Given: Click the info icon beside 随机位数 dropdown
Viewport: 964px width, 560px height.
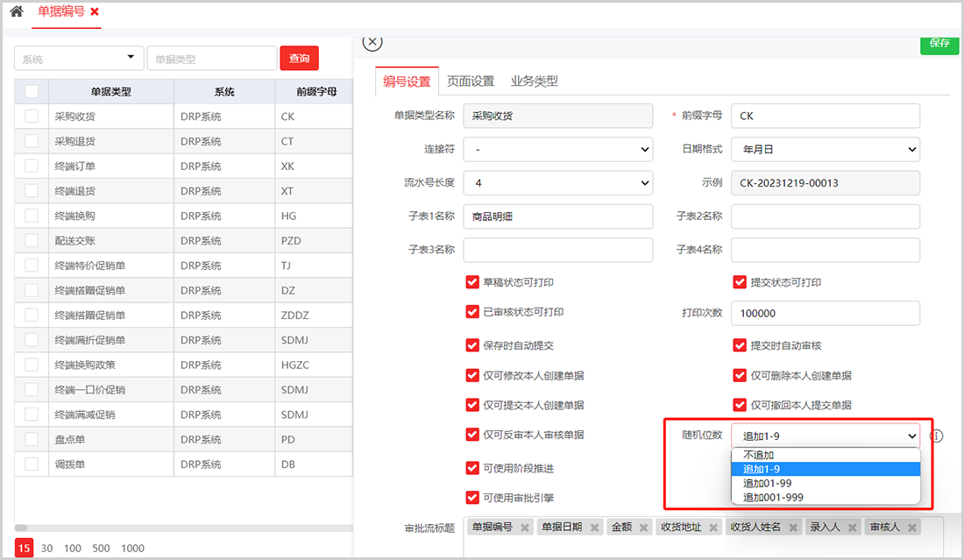Looking at the screenshot, I should tap(936, 436).
